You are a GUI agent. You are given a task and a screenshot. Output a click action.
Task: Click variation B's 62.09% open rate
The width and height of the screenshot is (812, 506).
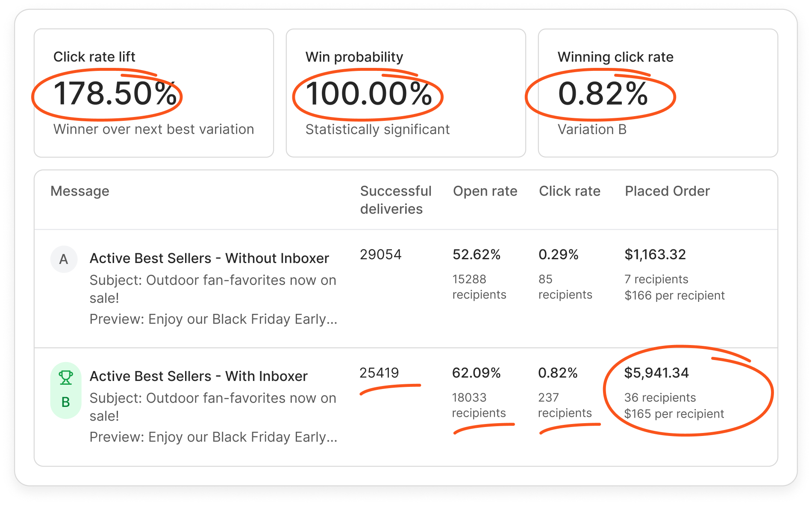[476, 373]
